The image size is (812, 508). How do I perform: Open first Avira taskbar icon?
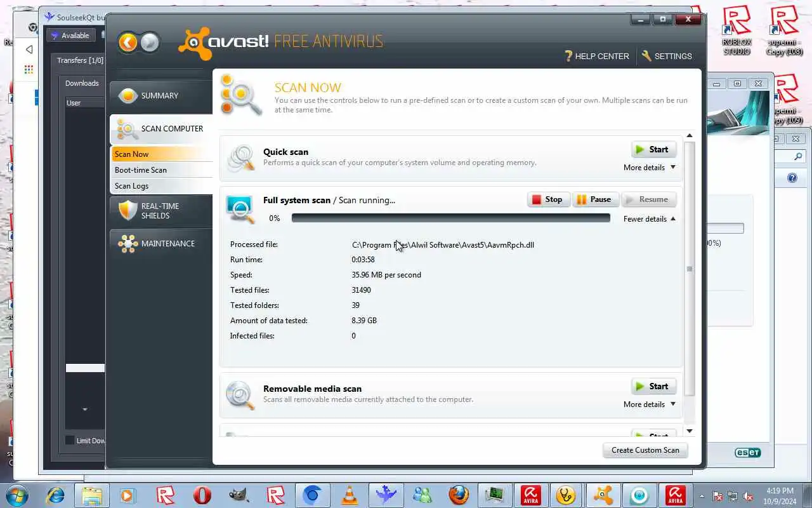[531, 495]
